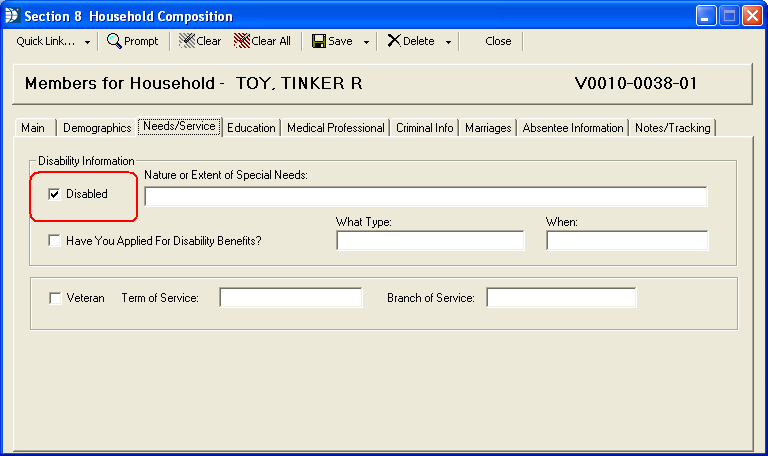This screenshot has width=768, height=456.
Task: Close the window with red X
Action: pyautogui.click(x=752, y=16)
